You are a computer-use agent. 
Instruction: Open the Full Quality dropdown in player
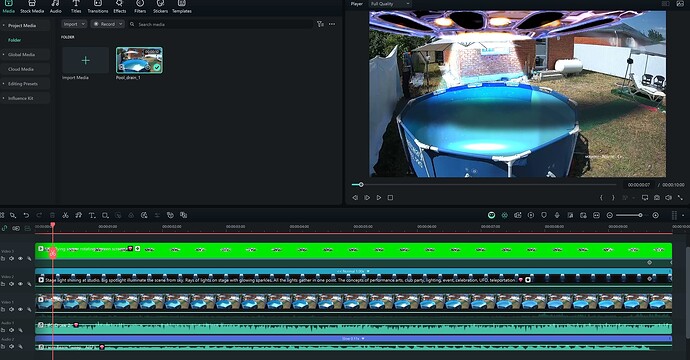click(389, 4)
